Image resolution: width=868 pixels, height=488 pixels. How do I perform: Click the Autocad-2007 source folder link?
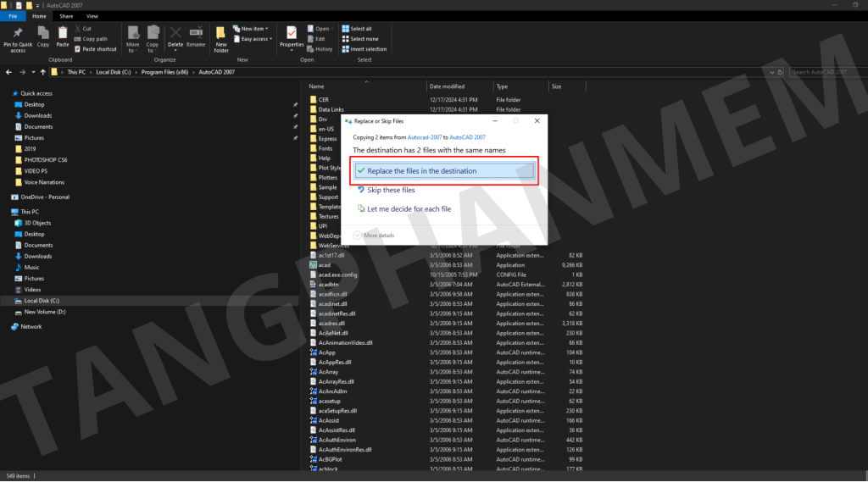[425, 137]
